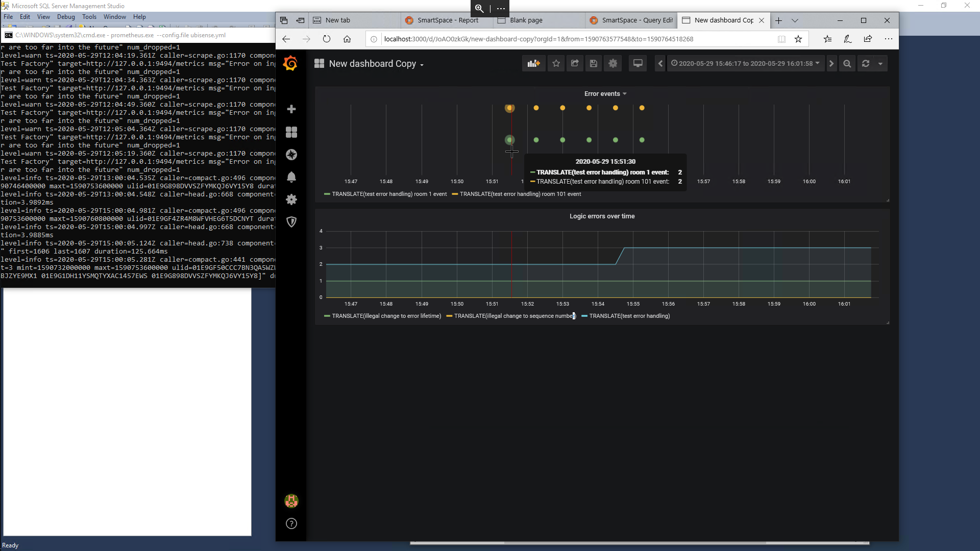Click the set tabs aside icon
The height and width of the screenshot is (551, 980).
tap(301, 20)
